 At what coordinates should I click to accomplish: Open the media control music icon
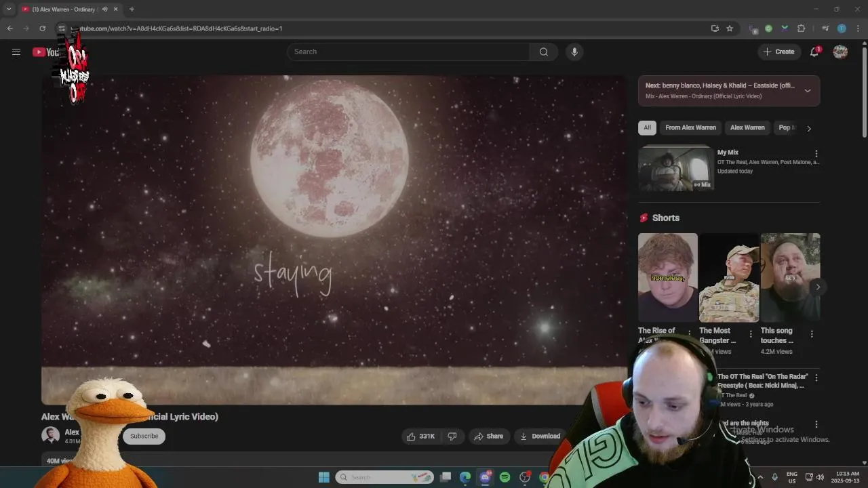point(825,28)
